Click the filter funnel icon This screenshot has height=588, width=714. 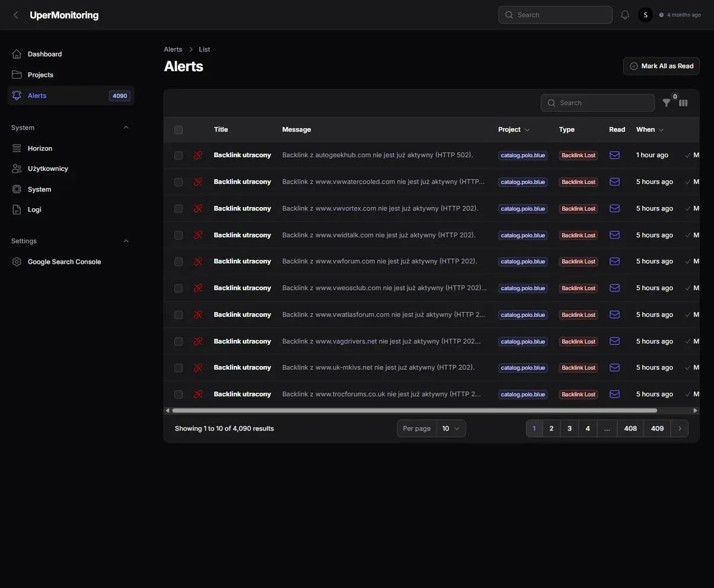click(667, 103)
